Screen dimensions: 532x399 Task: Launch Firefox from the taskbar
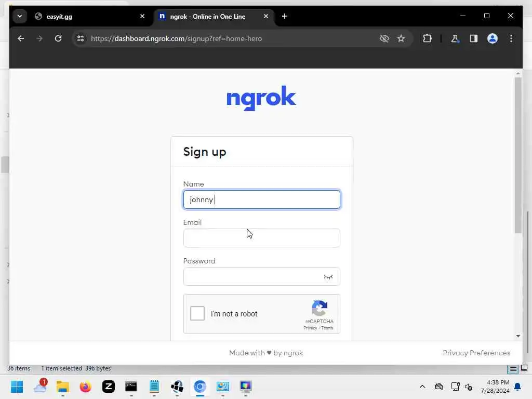pos(86,387)
